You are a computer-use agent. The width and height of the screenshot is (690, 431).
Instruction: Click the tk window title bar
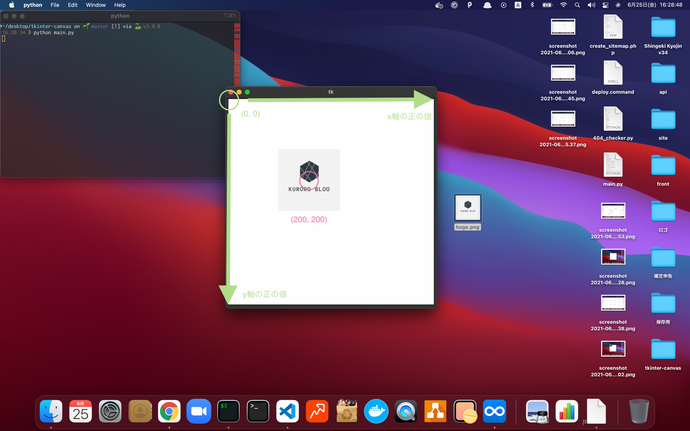pyautogui.click(x=330, y=92)
